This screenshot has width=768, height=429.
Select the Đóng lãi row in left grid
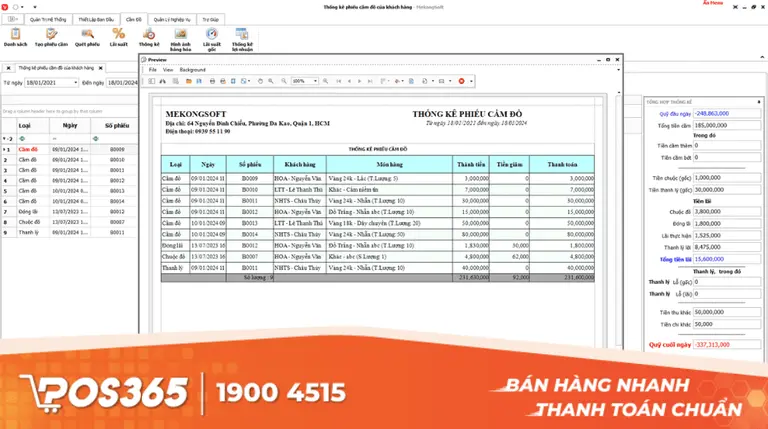tap(70, 212)
